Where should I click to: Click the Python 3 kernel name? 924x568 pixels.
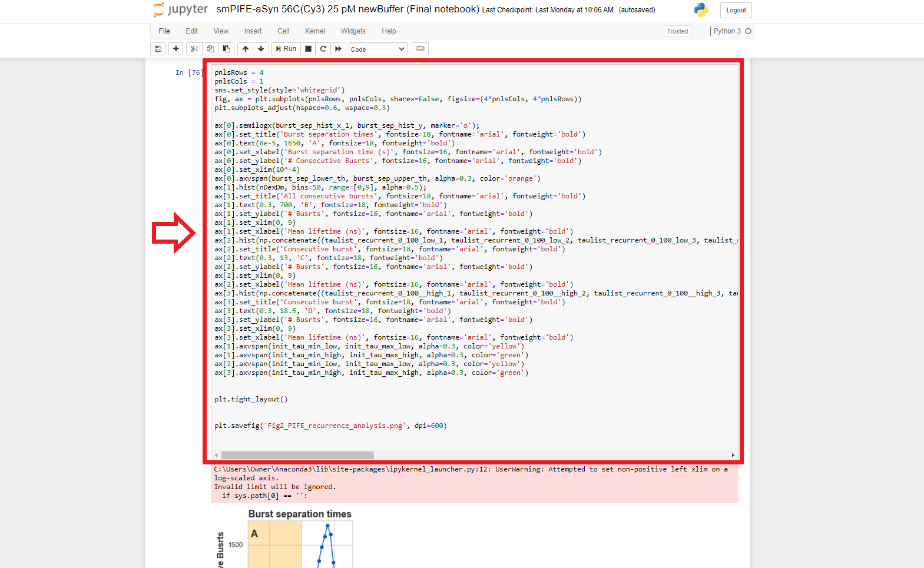coord(727,31)
